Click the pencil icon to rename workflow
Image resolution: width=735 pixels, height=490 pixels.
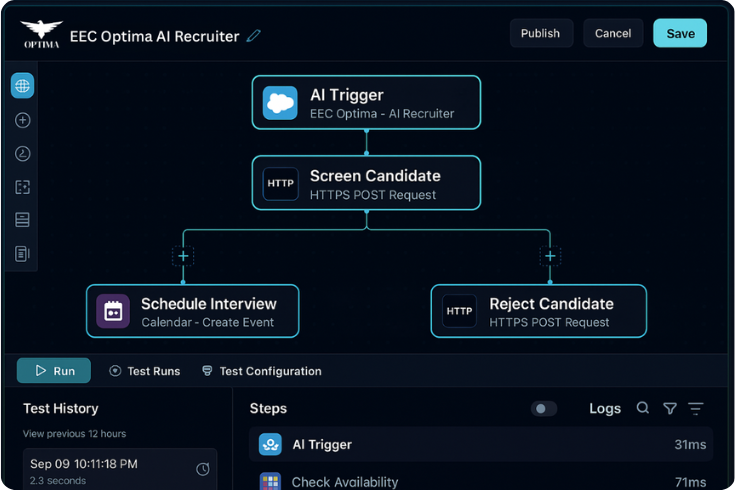254,36
